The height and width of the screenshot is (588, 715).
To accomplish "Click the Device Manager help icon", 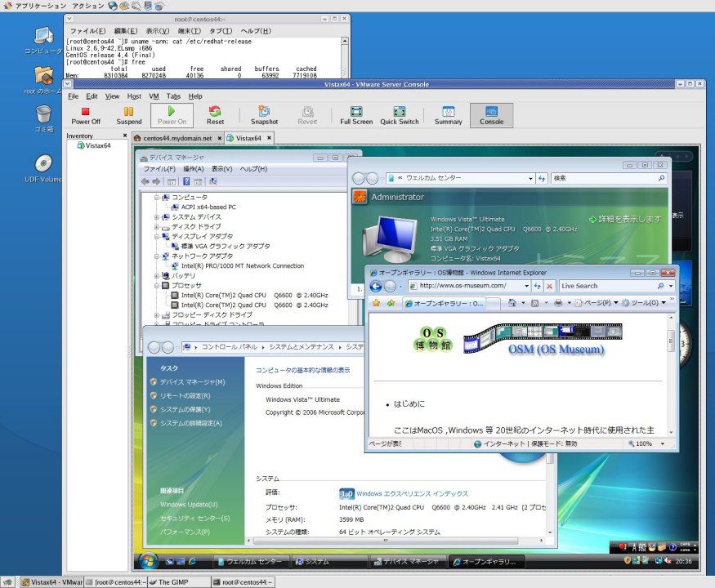I will (x=186, y=181).
